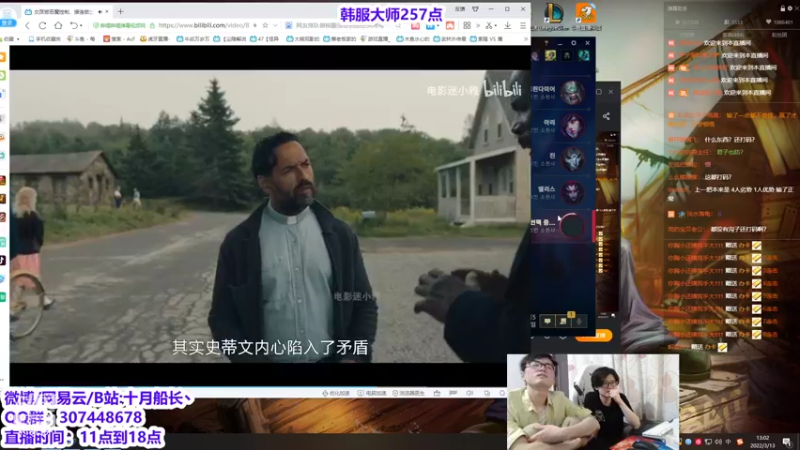Viewport: 800px width, 450px height.
Task: Click the undo closed-tab arrow icon
Action: [74, 25]
